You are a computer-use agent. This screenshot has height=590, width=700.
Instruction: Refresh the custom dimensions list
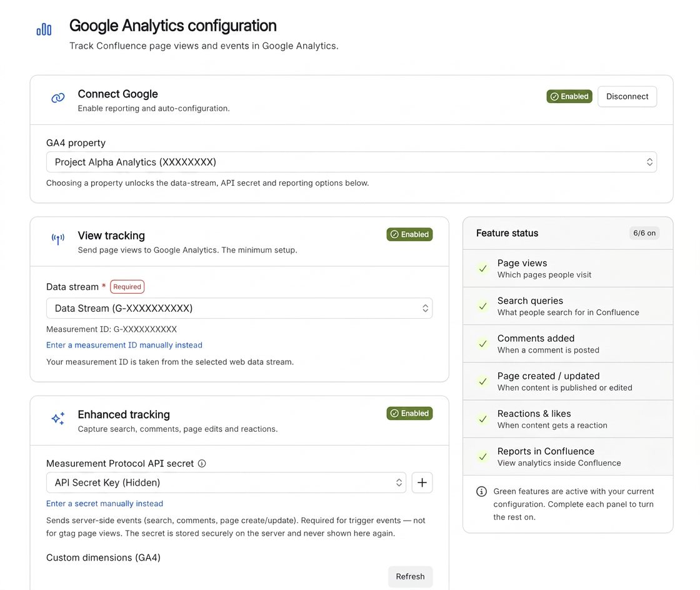410,577
